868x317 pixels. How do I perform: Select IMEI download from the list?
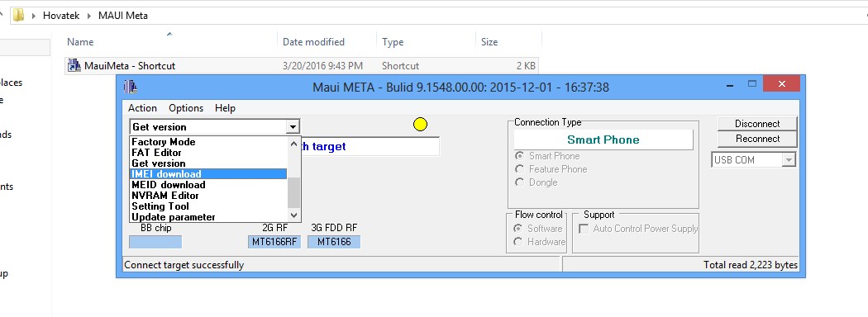point(208,173)
